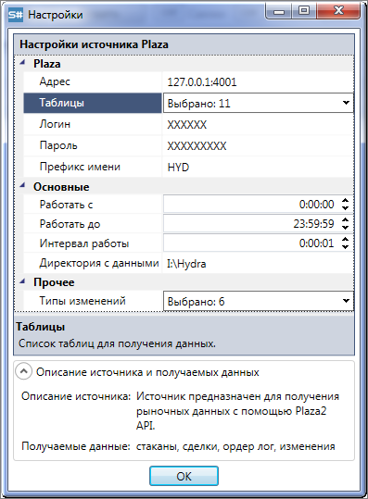Increase the Работать до time value
The width and height of the screenshot is (368, 499).
[346, 220]
